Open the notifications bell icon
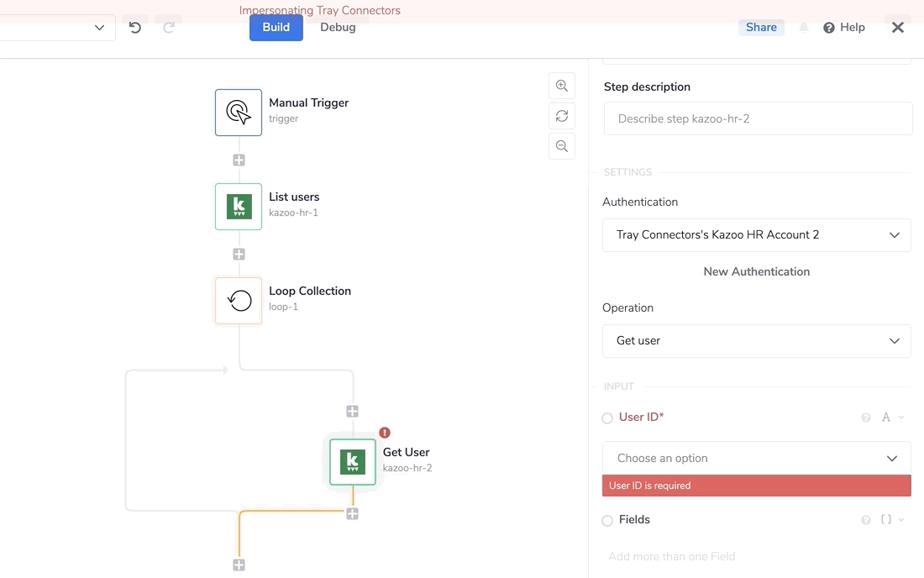The height and width of the screenshot is (578, 924). click(804, 28)
